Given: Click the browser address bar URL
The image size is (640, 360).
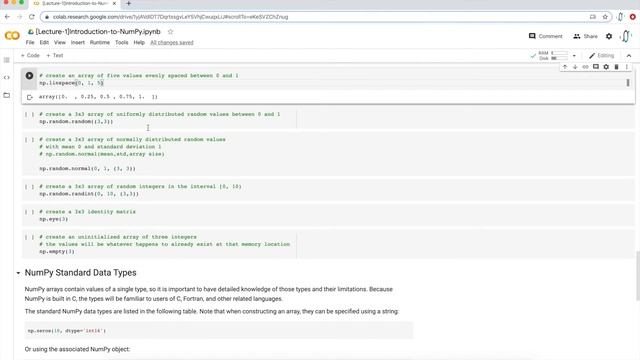Looking at the screenshot, I should [x=171, y=17].
